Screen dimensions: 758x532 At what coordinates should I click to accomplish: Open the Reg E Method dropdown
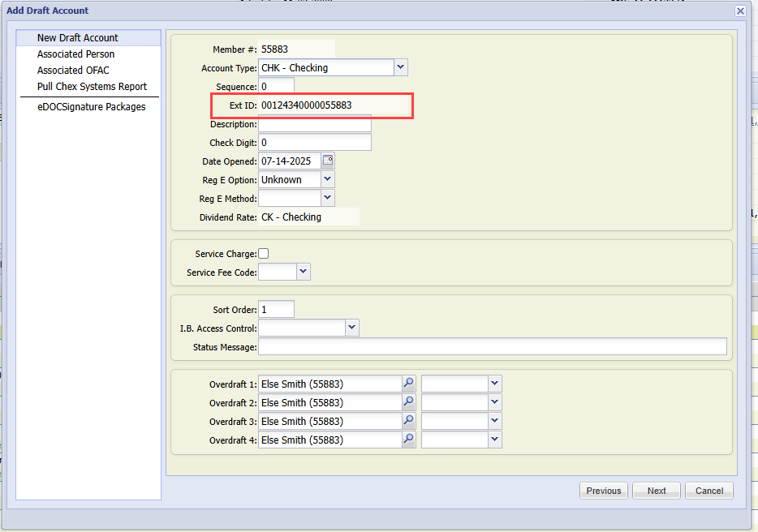click(x=327, y=198)
